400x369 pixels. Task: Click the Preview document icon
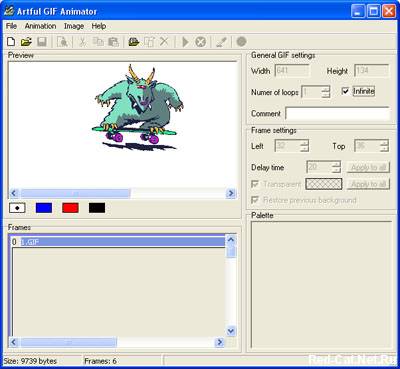62,42
